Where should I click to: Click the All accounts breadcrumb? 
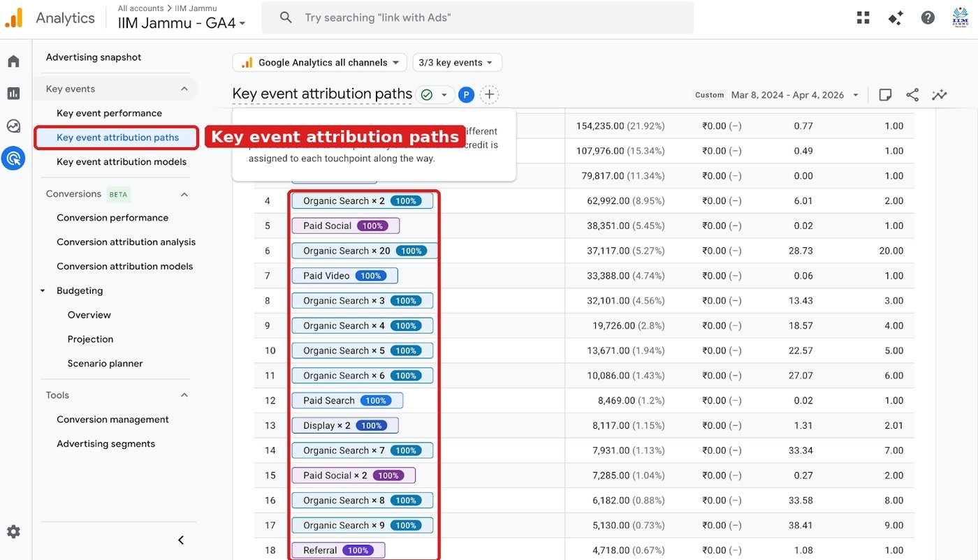tap(140, 8)
